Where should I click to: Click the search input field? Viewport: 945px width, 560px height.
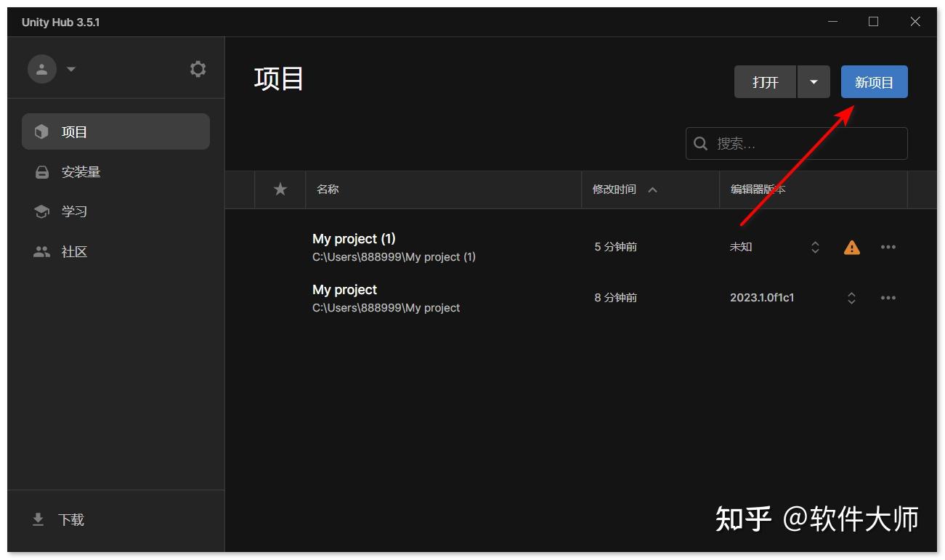pyautogui.click(x=795, y=143)
